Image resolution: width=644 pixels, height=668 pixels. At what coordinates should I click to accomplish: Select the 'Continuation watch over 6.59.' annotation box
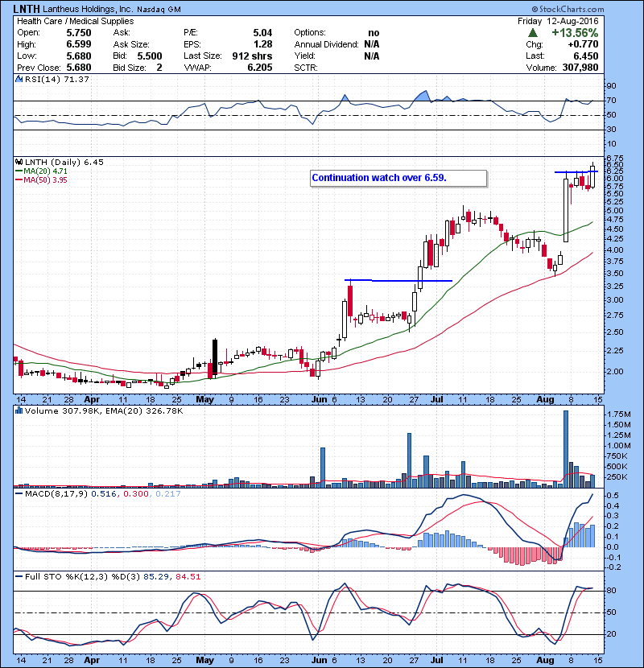pyautogui.click(x=398, y=178)
